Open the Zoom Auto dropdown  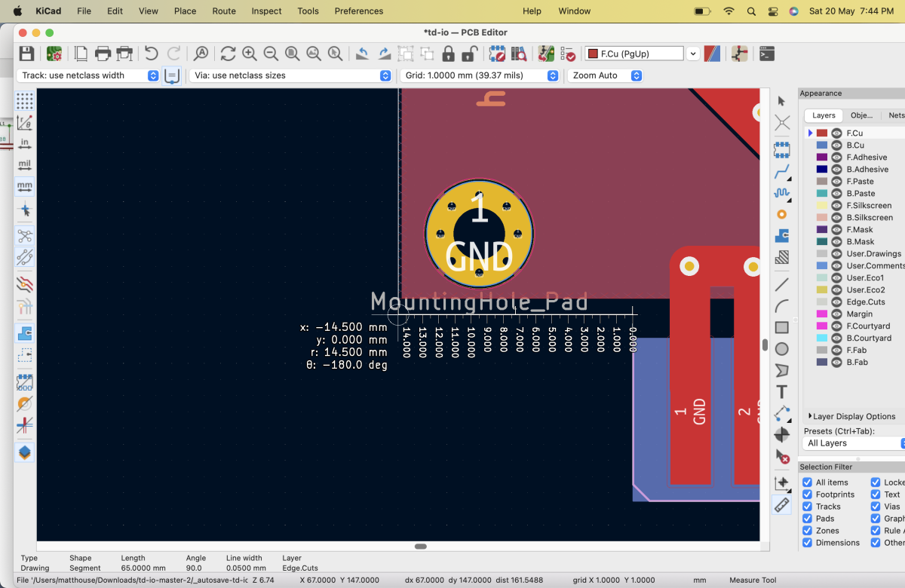pos(606,75)
